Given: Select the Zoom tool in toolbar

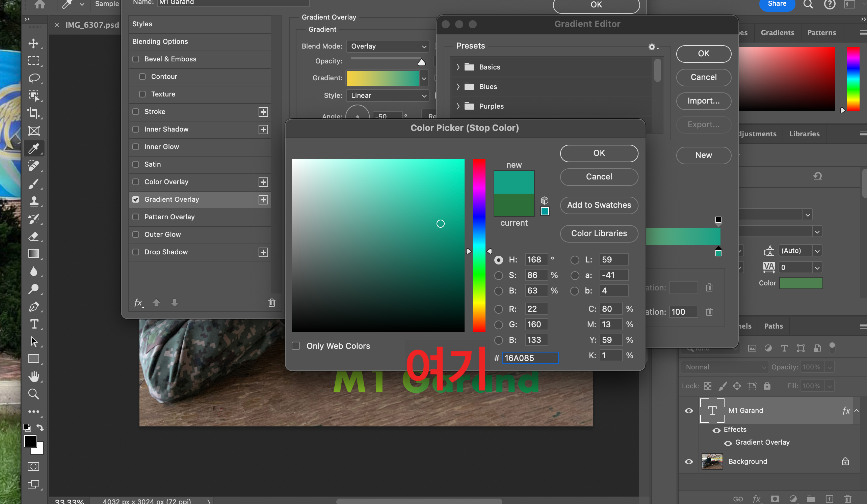Looking at the screenshot, I should pyautogui.click(x=33, y=394).
